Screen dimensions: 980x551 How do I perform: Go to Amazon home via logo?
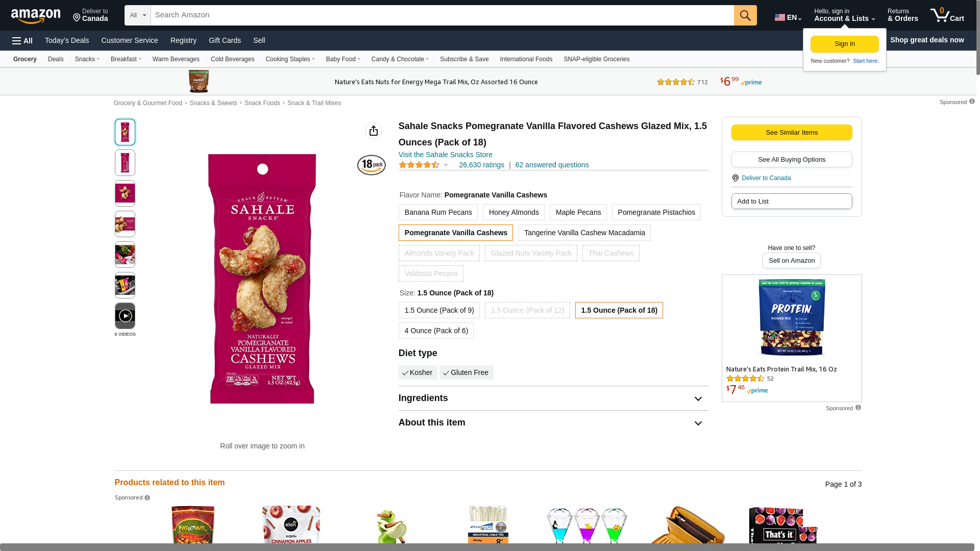pyautogui.click(x=36, y=16)
